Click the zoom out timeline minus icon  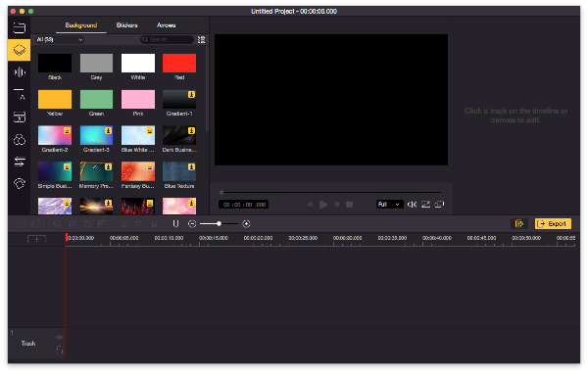coord(192,224)
